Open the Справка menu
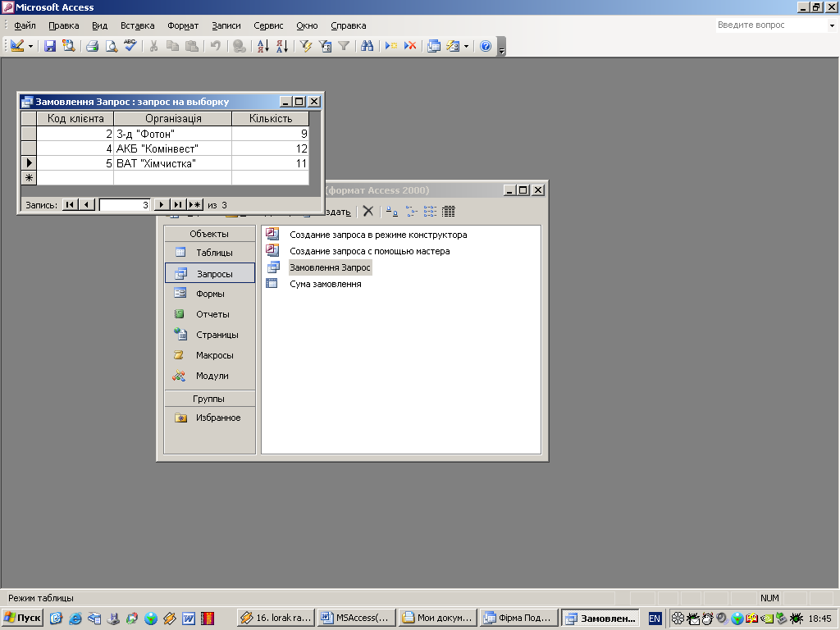840x630 pixels. [348, 25]
